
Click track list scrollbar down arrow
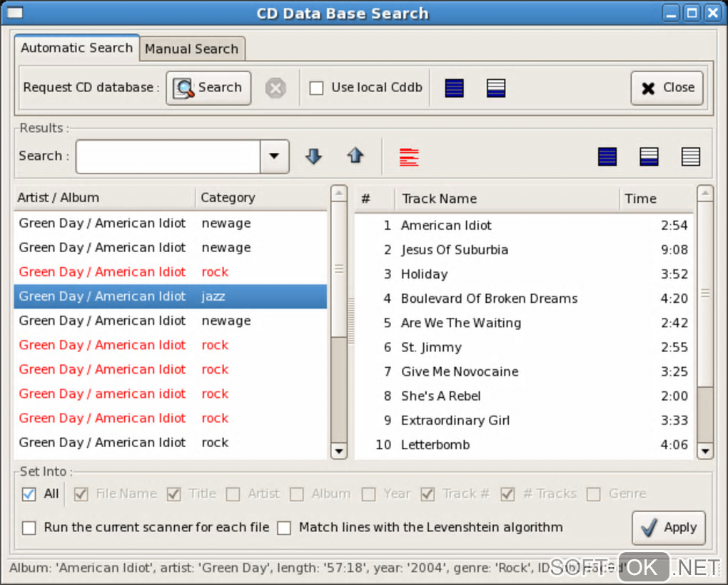[705, 451]
